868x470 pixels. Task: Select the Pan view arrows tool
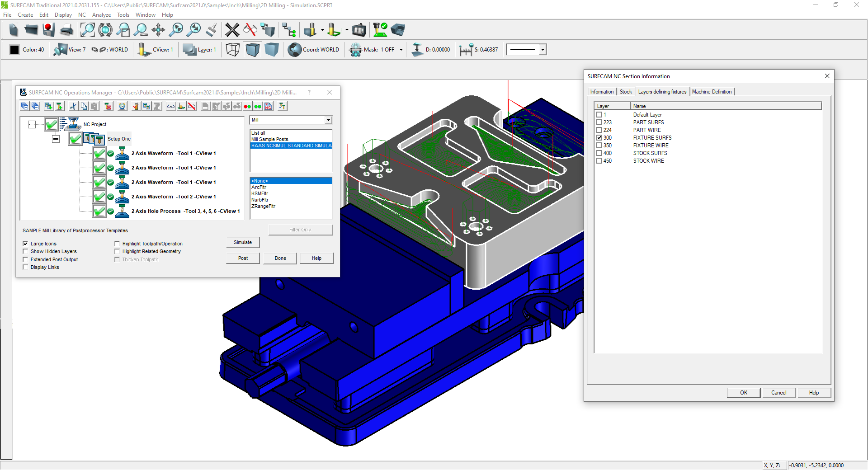[158, 30]
